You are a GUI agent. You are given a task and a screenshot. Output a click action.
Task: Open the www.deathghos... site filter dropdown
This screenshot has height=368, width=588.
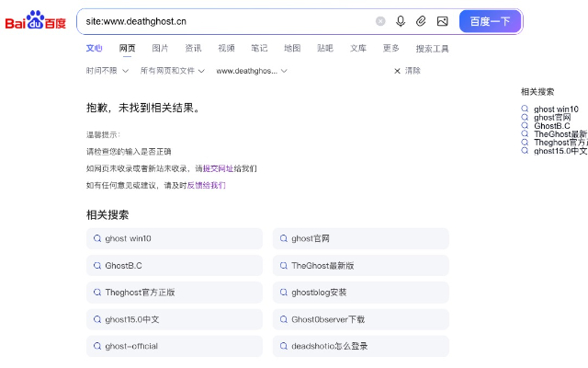coord(252,71)
